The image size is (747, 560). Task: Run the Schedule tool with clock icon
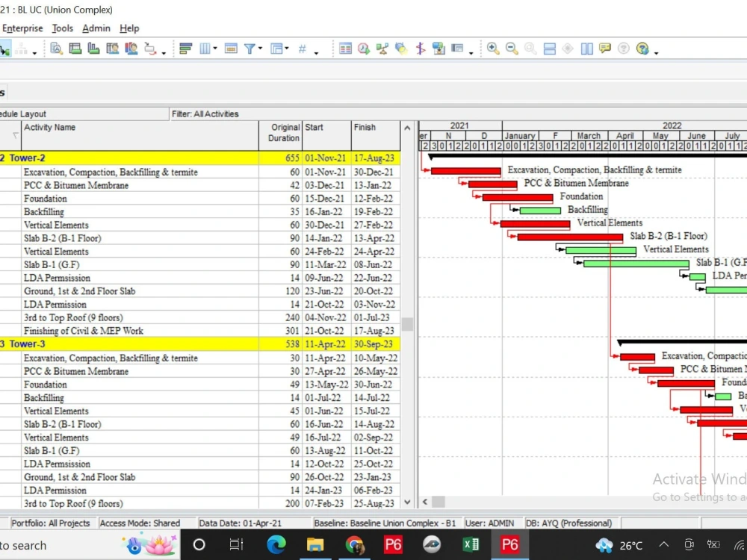(363, 48)
